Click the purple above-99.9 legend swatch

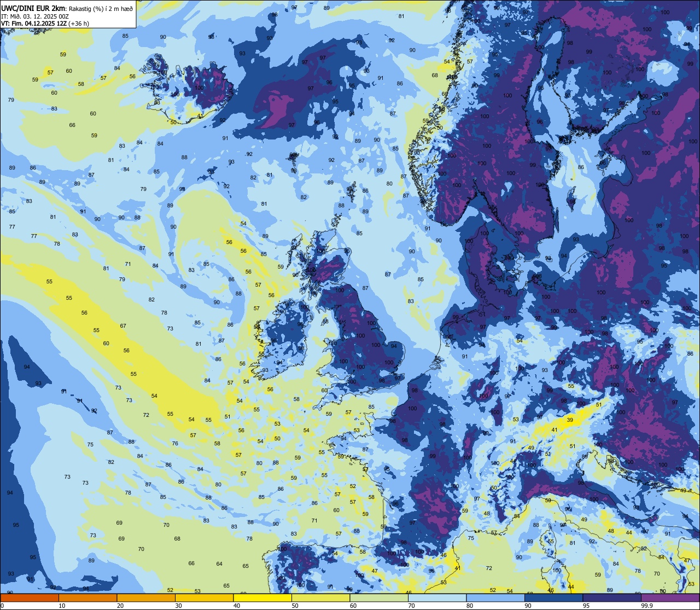[670, 597]
